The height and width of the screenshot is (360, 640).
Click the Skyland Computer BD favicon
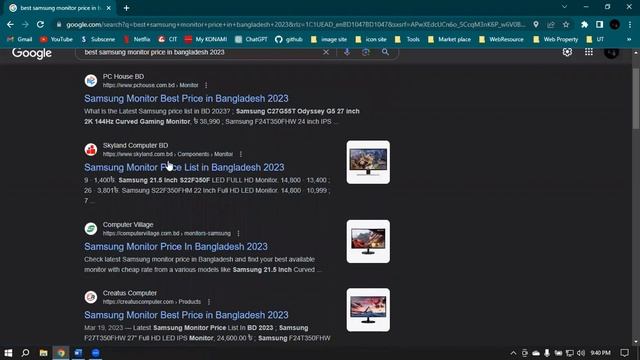click(91, 150)
